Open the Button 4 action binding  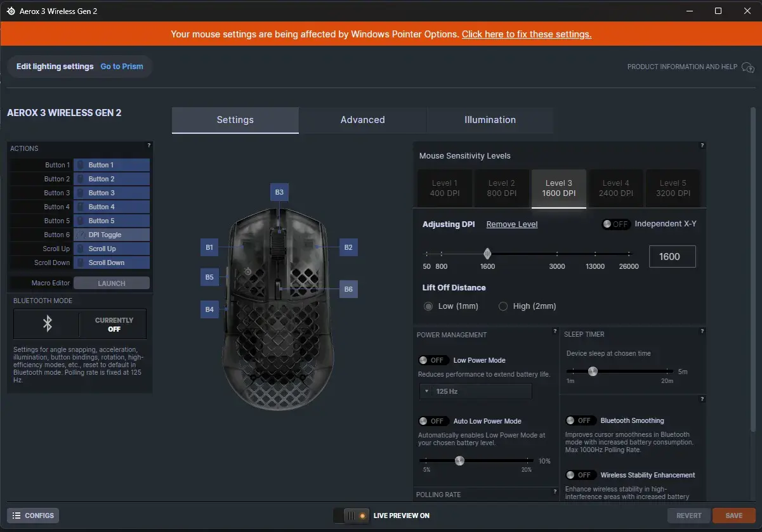click(x=112, y=207)
